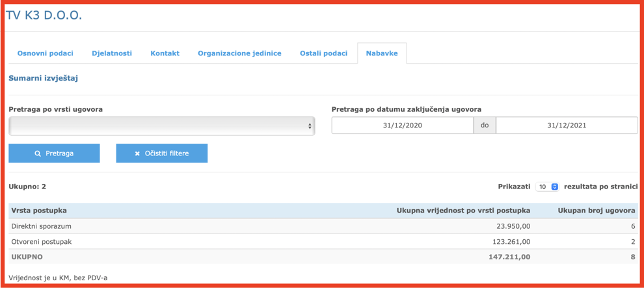The height and width of the screenshot is (288, 644).
Task: Click the Ukupna vrijednost po vrsti postupka header
Action: tap(463, 211)
